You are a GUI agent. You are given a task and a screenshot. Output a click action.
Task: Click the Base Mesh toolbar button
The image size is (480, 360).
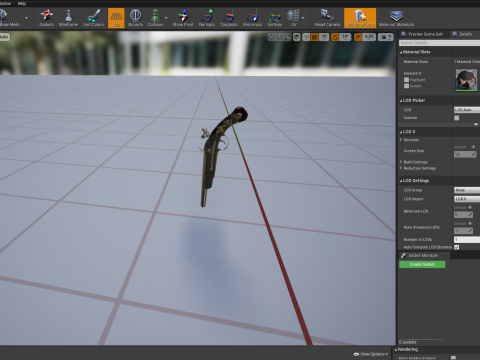pyautogui.click(x=10, y=18)
